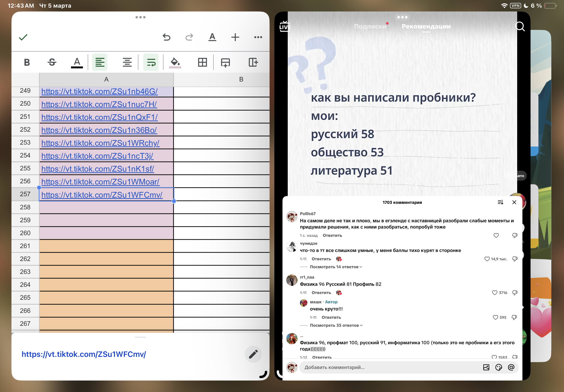Reply to машк's author comment
This screenshot has height=392, width=564.
point(331,318)
